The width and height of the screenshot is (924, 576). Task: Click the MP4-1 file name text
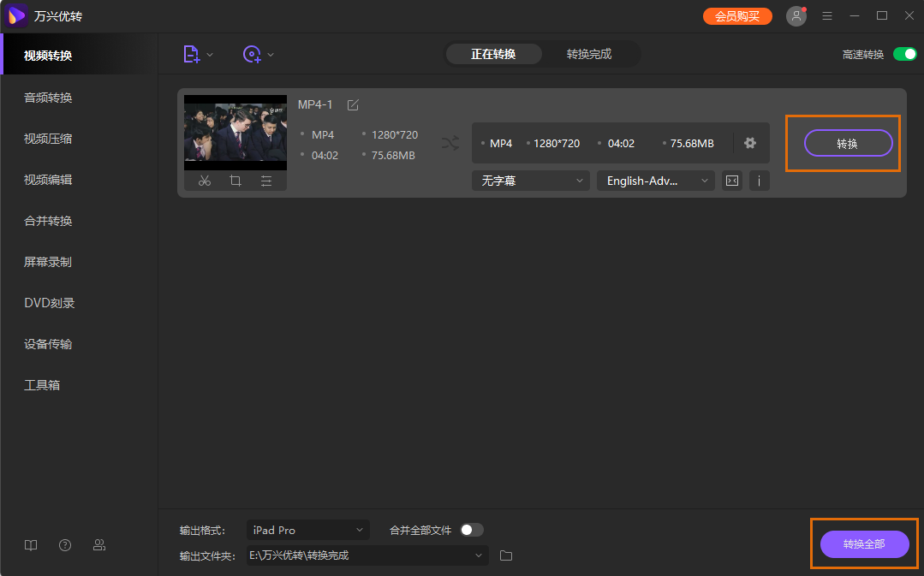coord(315,104)
